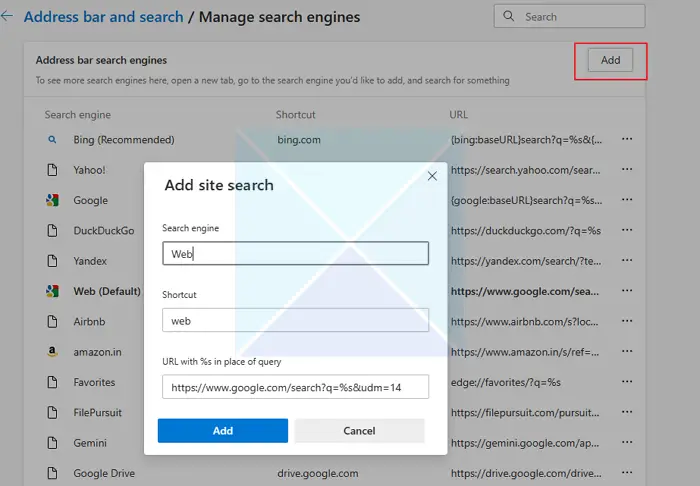The width and height of the screenshot is (700, 486).
Task: Click the URL with %s query field
Action: [x=296, y=386]
